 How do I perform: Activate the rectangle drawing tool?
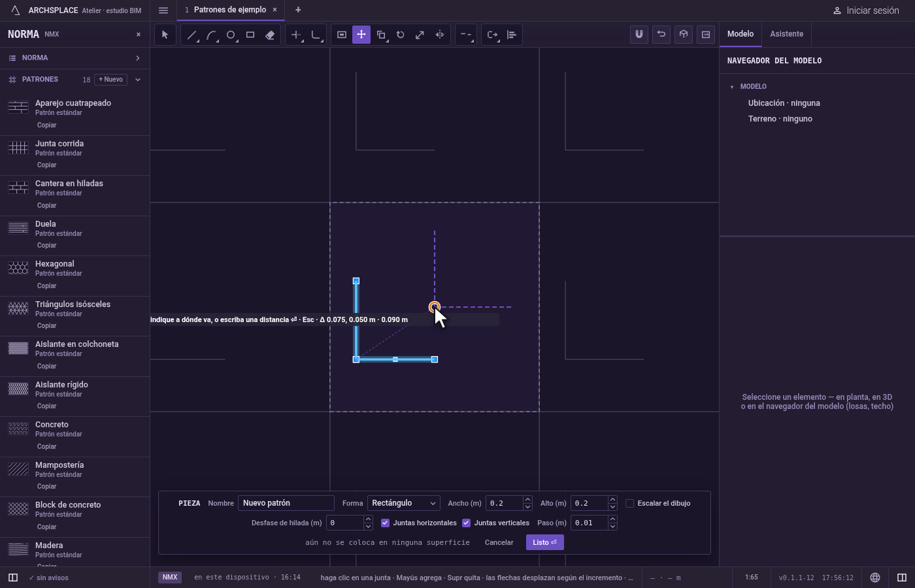250,35
